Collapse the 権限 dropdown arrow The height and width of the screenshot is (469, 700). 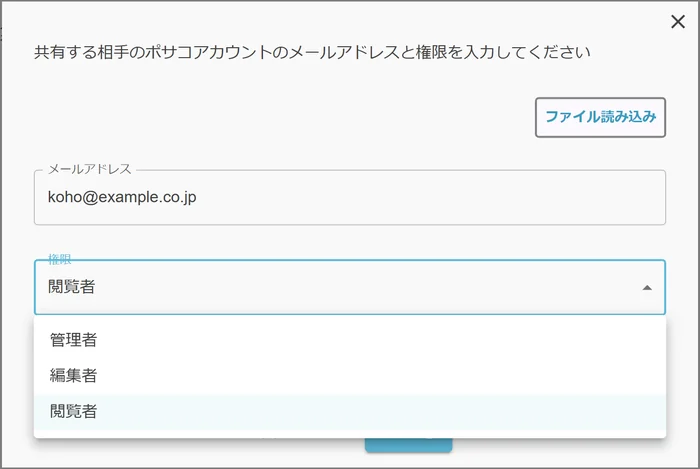(x=647, y=288)
